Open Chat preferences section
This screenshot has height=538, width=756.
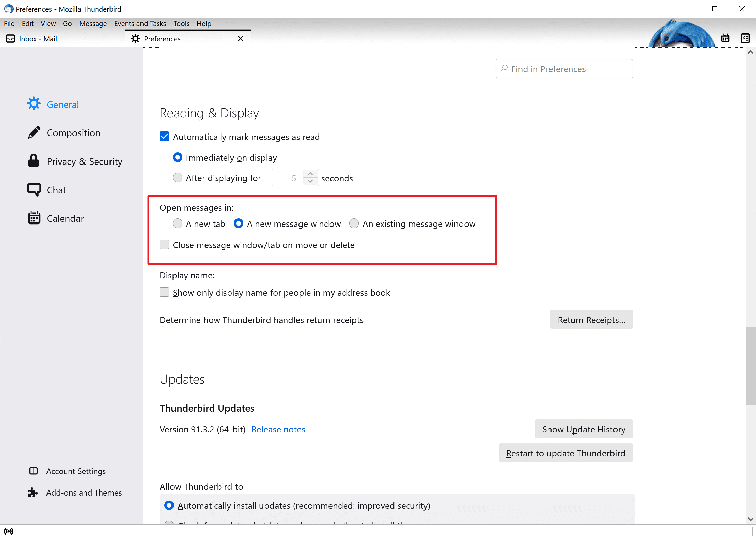pyautogui.click(x=57, y=190)
